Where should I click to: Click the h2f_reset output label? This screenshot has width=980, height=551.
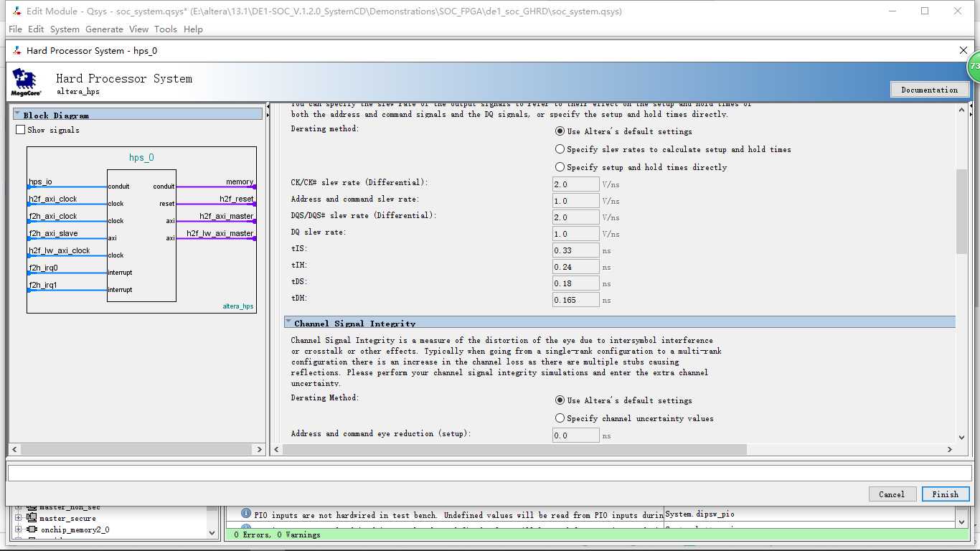[x=237, y=199]
